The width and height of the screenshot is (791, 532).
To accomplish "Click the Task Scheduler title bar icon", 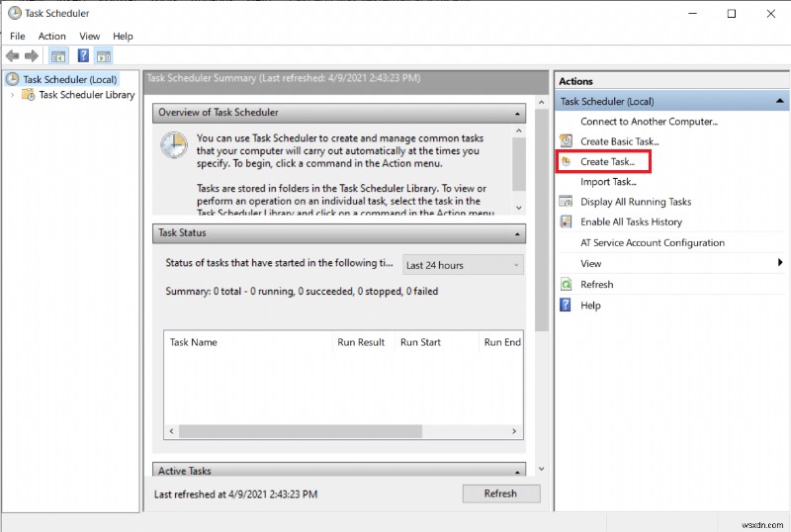I will click(15, 13).
